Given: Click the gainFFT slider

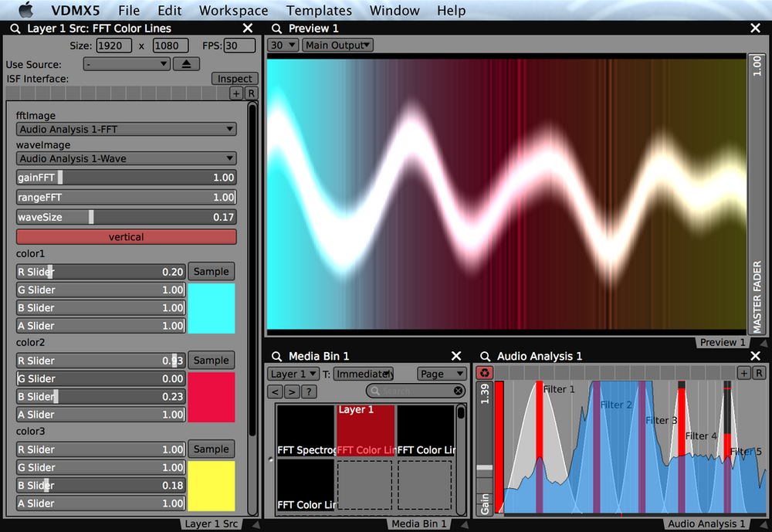Looking at the screenshot, I should (x=126, y=178).
